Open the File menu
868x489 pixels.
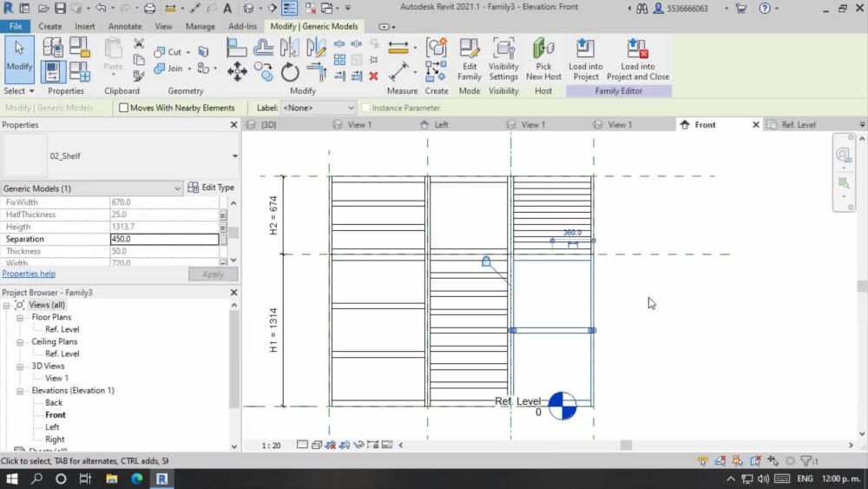click(16, 26)
